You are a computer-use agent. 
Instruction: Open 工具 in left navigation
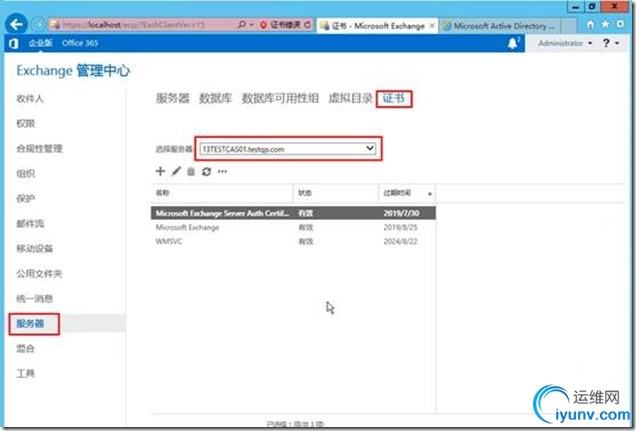(x=26, y=373)
